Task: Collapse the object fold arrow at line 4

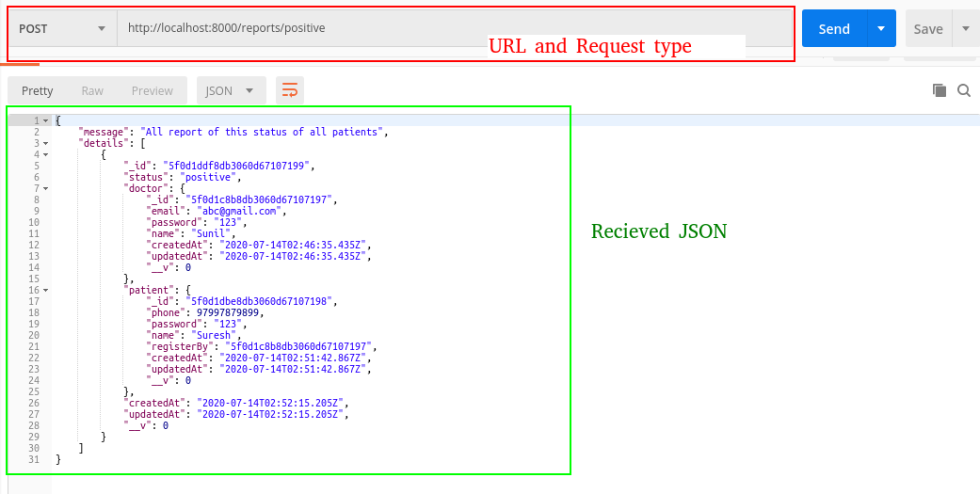Action: click(45, 154)
